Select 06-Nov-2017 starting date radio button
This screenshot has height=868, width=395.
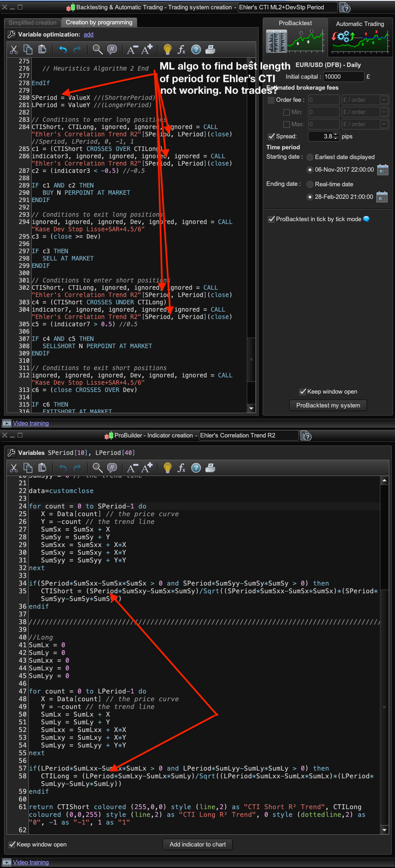pyautogui.click(x=310, y=170)
